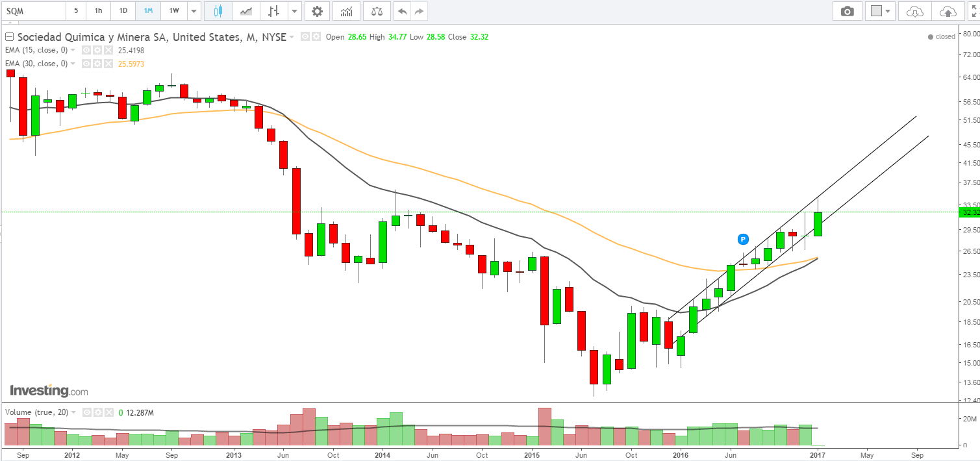Switch to the 1h interval

pyautogui.click(x=98, y=11)
